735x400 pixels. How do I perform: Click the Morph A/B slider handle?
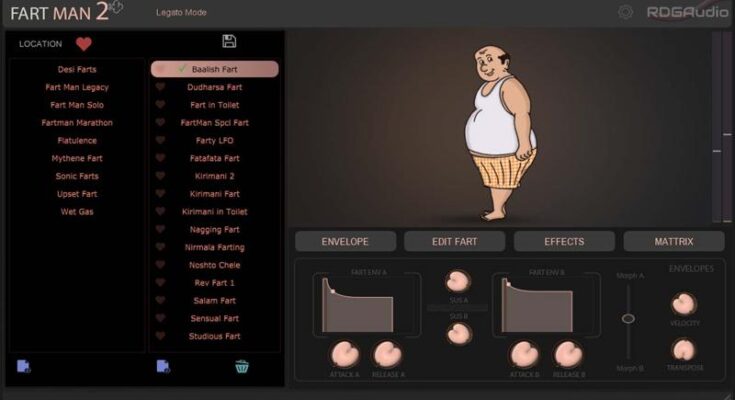tap(628, 318)
